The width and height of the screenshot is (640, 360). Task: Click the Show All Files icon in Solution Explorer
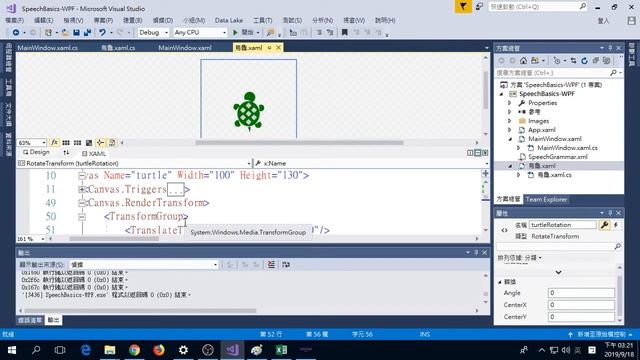point(607,60)
